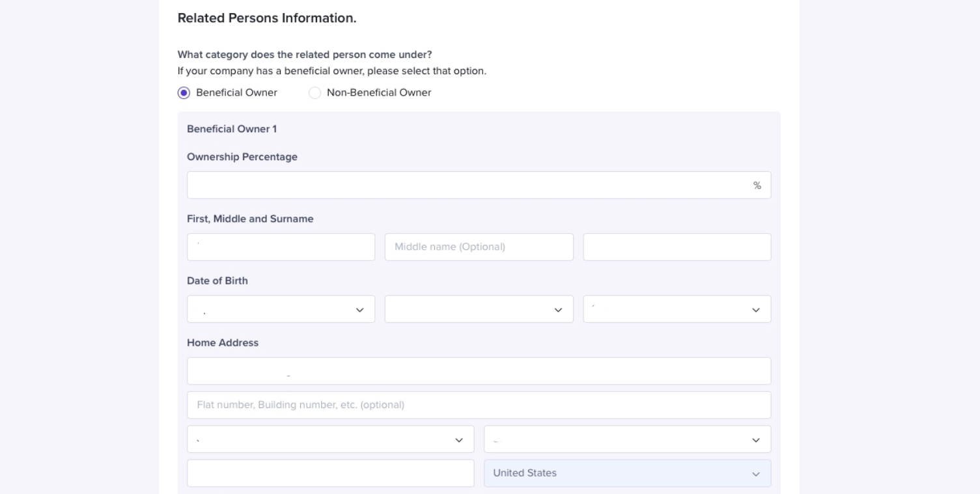Viewport: 980px width, 494px height.
Task: Click the first name input field
Action: tap(281, 247)
